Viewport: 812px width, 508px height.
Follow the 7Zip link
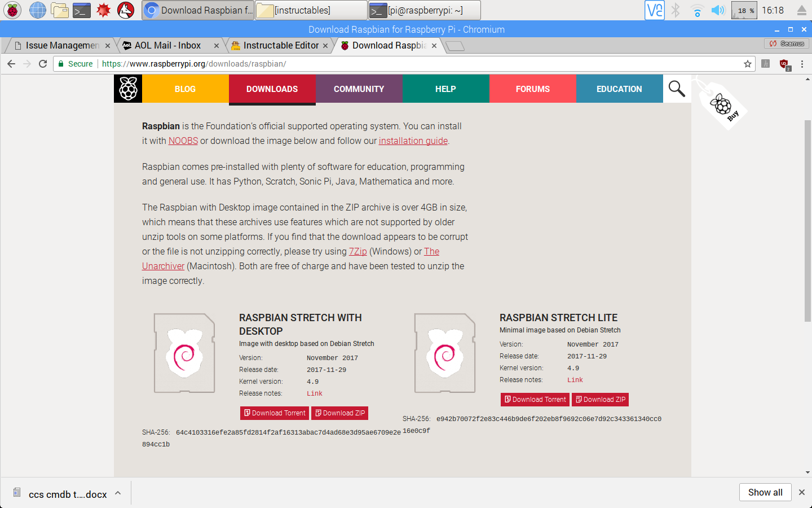pos(358,251)
